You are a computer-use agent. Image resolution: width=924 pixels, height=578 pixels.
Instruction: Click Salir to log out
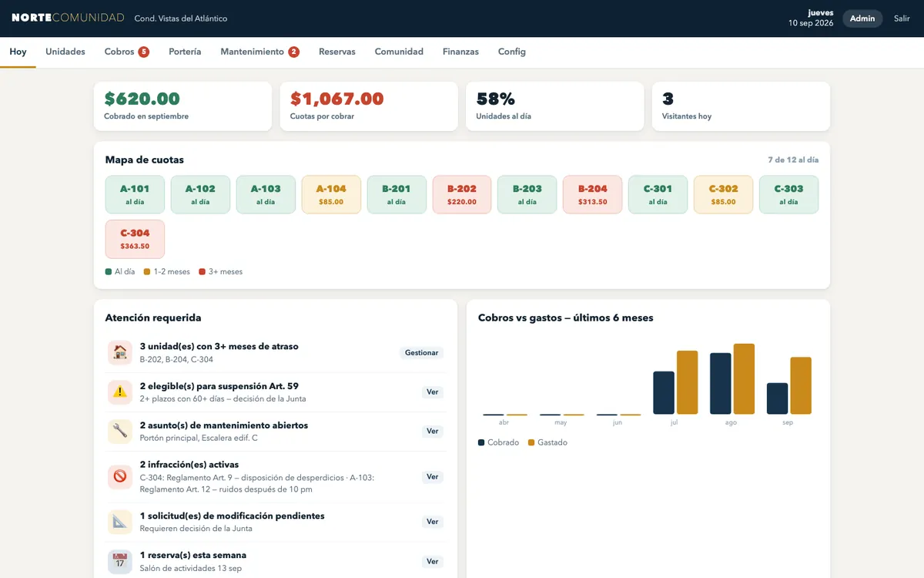point(902,18)
